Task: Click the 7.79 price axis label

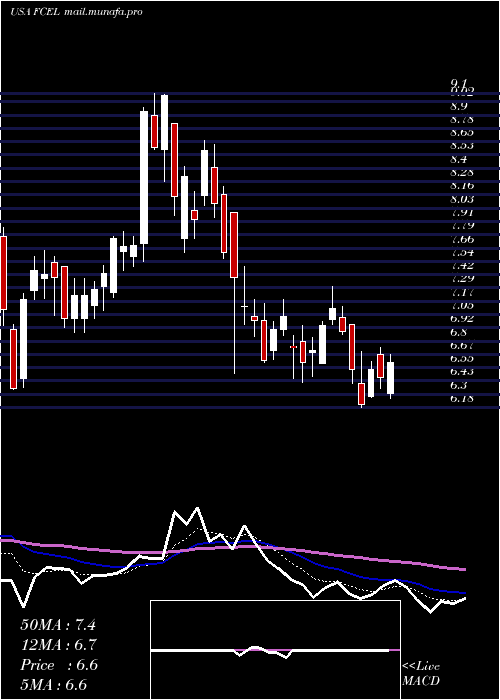Action: pos(462,225)
